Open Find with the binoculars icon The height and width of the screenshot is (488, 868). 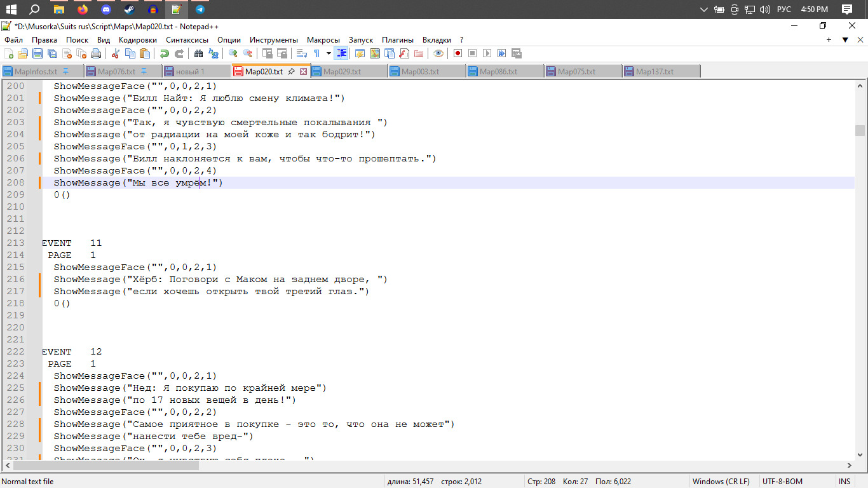(198, 53)
